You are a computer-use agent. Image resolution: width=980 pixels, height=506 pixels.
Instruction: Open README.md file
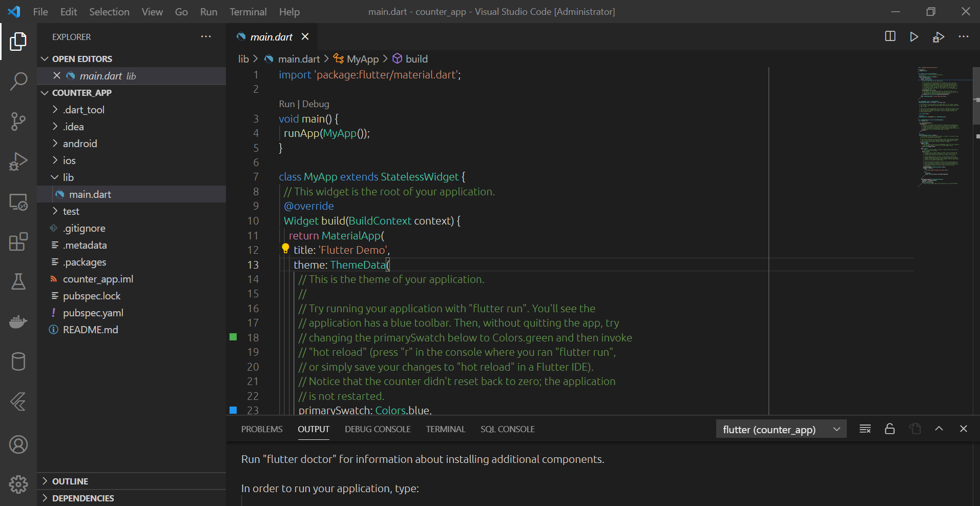tap(132, 330)
